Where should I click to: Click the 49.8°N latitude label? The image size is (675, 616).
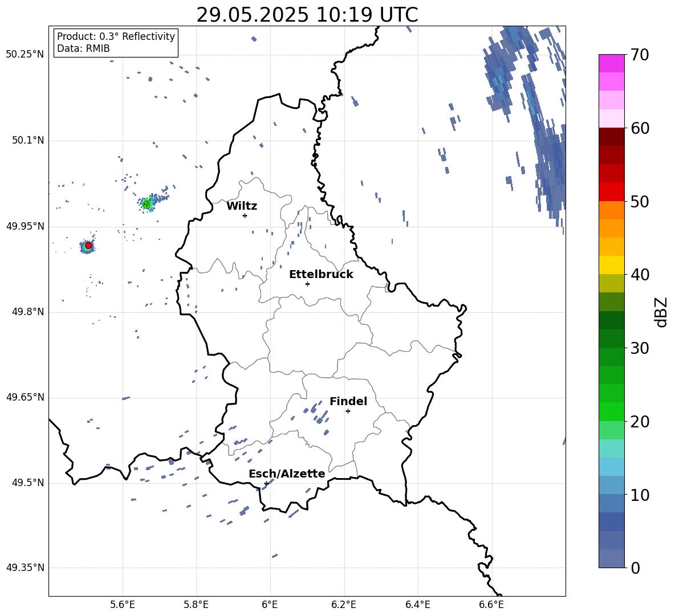pyautogui.click(x=28, y=312)
